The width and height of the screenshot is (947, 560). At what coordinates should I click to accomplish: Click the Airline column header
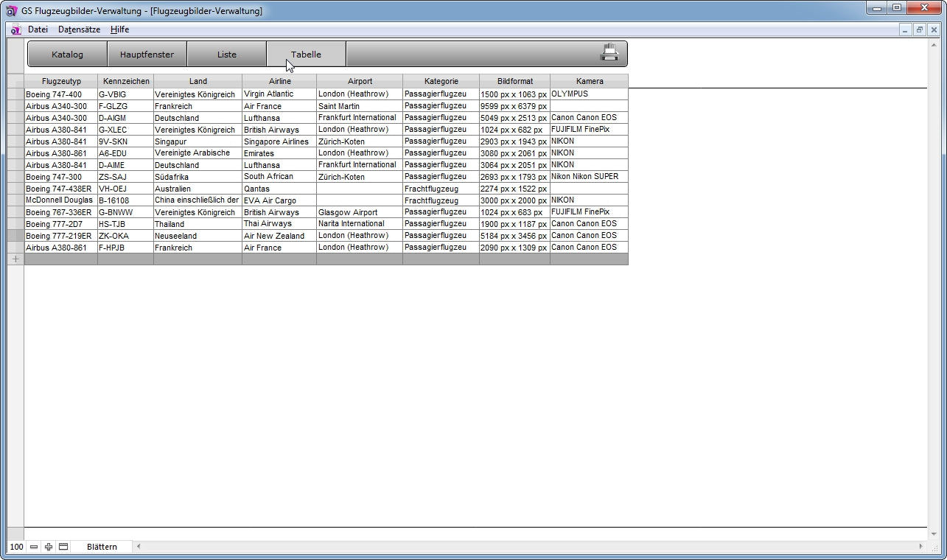[x=279, y=81]
